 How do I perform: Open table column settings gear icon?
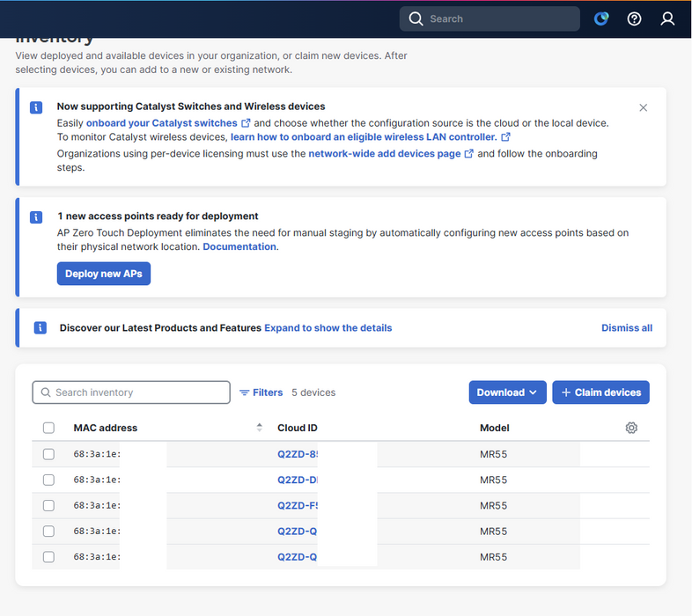631,428
